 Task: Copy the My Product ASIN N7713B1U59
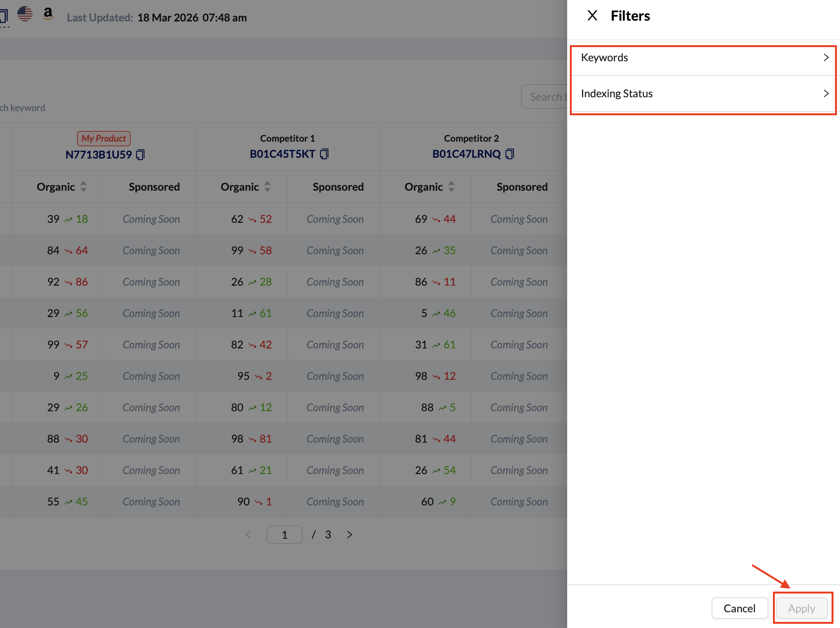click(140, 155)
